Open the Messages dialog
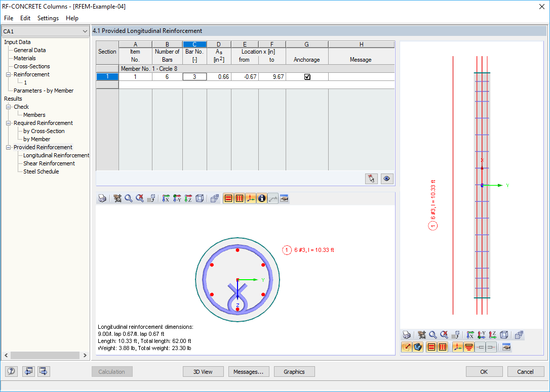 point(249,371)
